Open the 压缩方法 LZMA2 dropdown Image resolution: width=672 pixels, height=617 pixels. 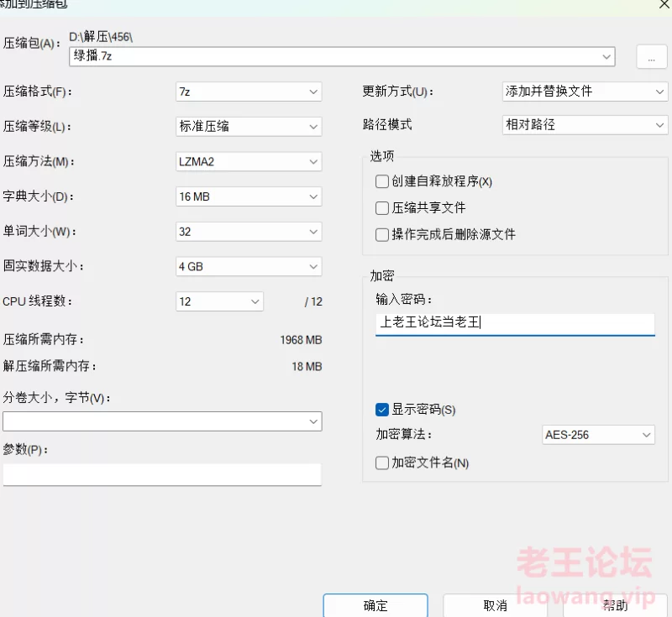(x=249, y=161)
